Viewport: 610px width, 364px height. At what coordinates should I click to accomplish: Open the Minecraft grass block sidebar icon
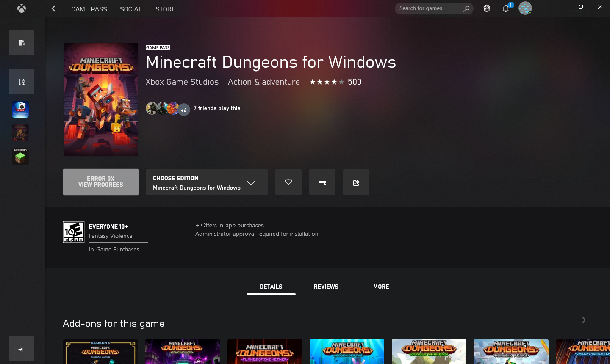click(20, 157)
